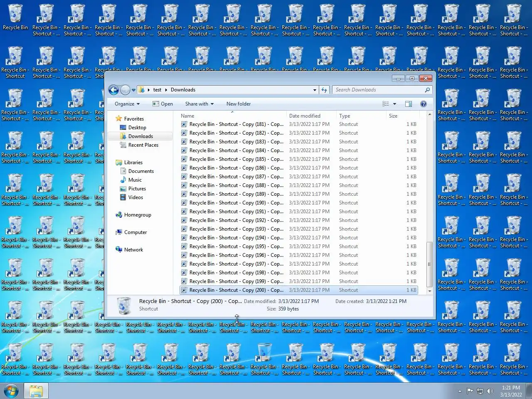Click Windows Explorer taskbar icon
The width and height of the screenshot is (532, 399).
[36, 391]
